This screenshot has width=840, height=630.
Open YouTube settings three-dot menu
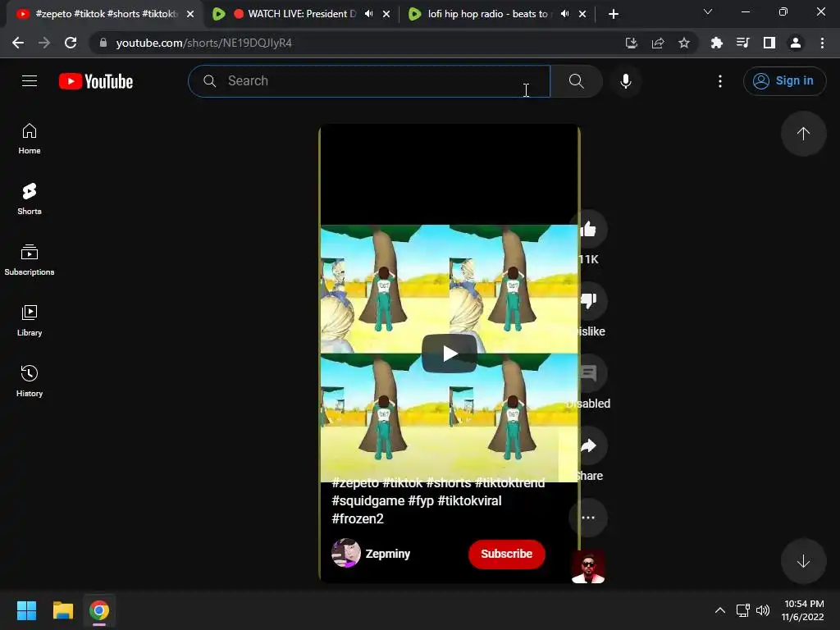pos(720,81)
